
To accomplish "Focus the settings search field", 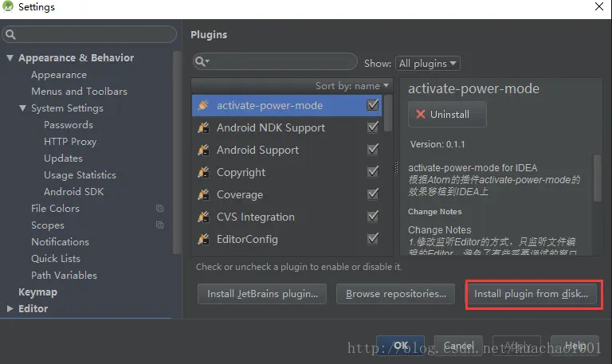I will pos(89,34).
